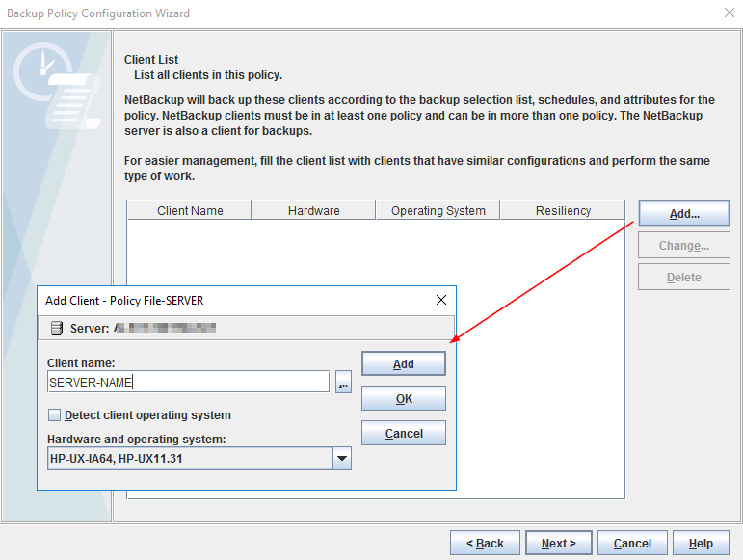Click the Add... button beside client list
743x560 pixels.
point(683,214)
